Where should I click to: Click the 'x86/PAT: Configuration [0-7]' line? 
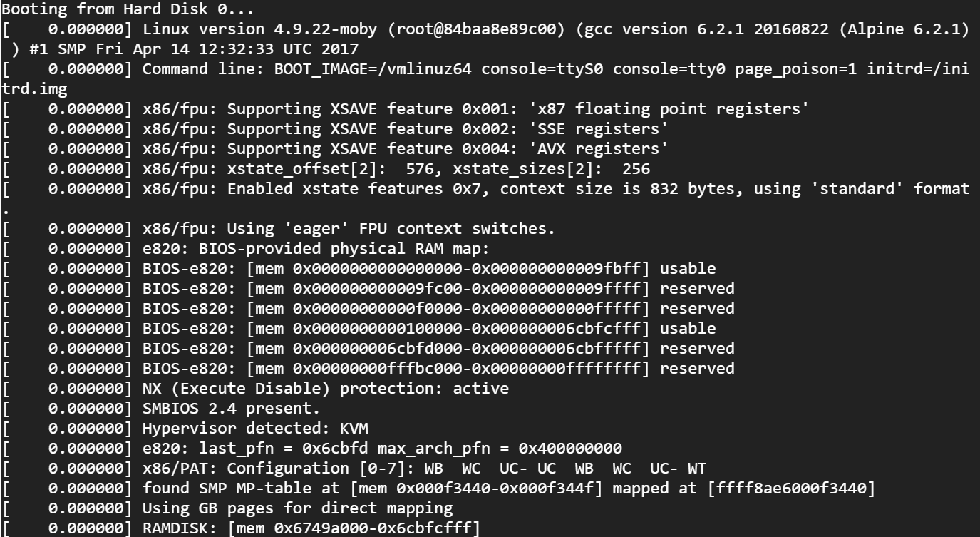354,469
